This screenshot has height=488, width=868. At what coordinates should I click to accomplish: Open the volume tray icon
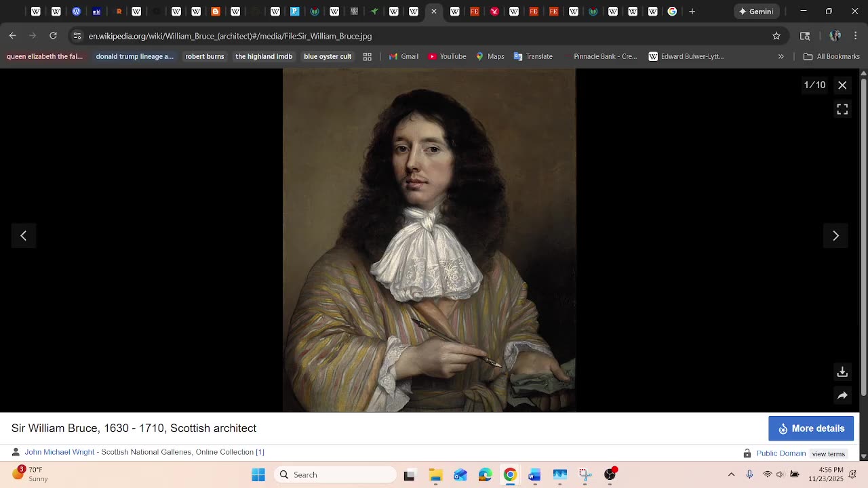[780, 474]
